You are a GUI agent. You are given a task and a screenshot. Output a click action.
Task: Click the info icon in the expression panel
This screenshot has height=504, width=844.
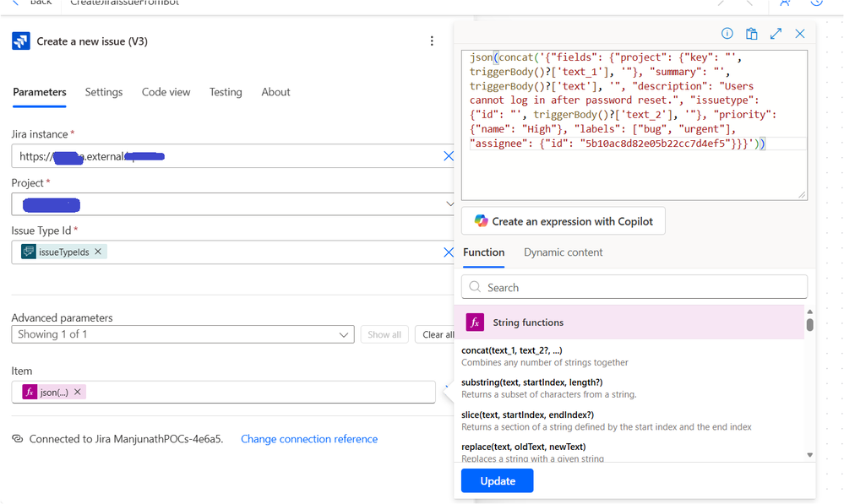click(x=727, y=34)
